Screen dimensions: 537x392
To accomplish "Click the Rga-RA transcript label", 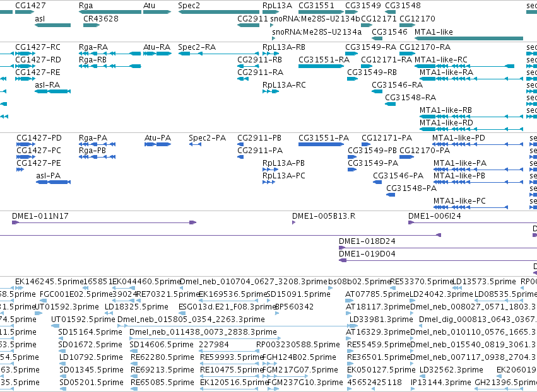I will pos(93,47).
